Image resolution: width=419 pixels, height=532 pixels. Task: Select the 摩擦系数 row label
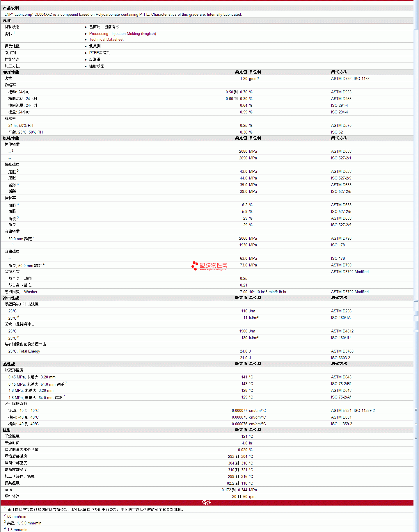[x=12, y=271]
